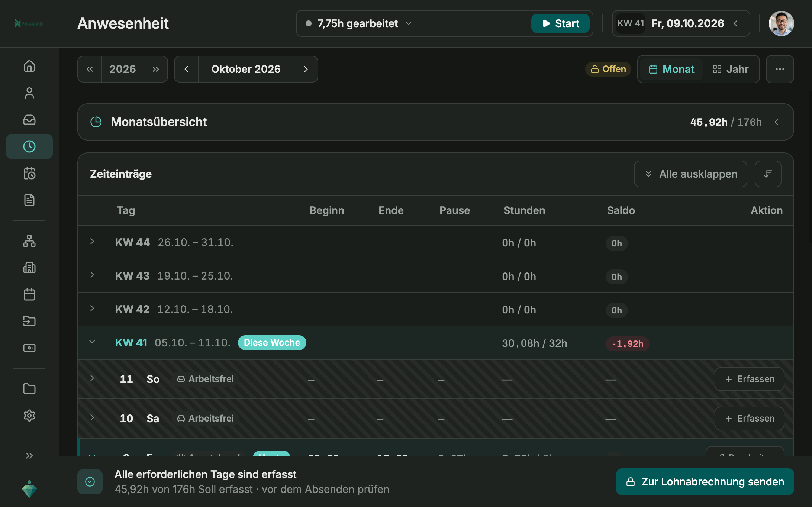
Task: Collapse the date chevron beside Fr, 09.10.2026
Action: (x=736, y=23)
